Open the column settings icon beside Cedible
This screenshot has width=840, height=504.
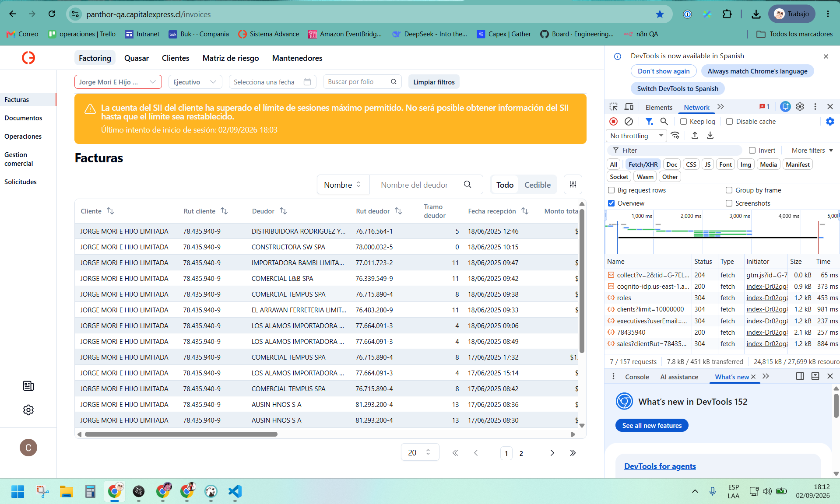coord(573,185)
